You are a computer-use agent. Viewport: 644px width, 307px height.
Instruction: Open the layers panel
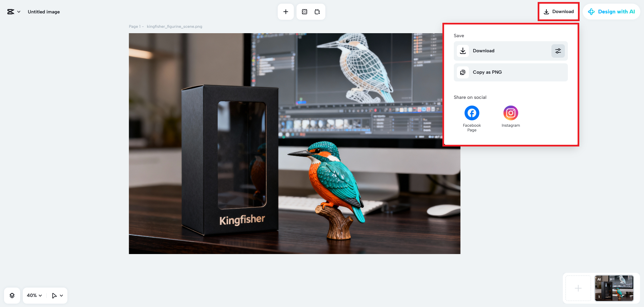coord(12,295)
